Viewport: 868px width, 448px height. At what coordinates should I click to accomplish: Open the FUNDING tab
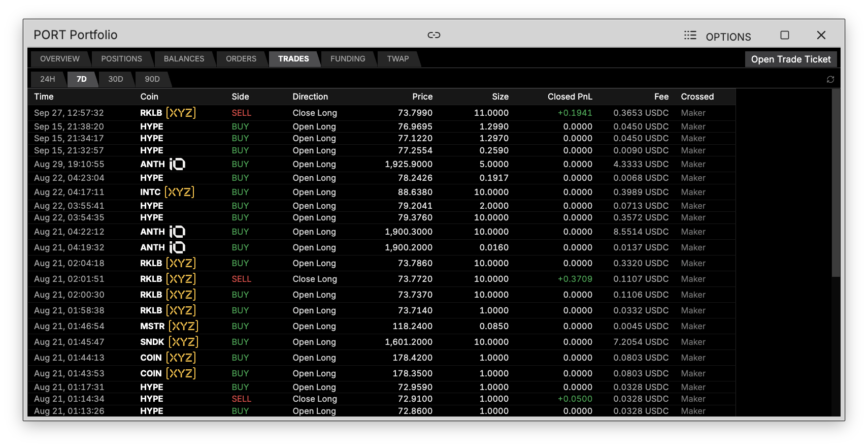(x=348, y=59)
